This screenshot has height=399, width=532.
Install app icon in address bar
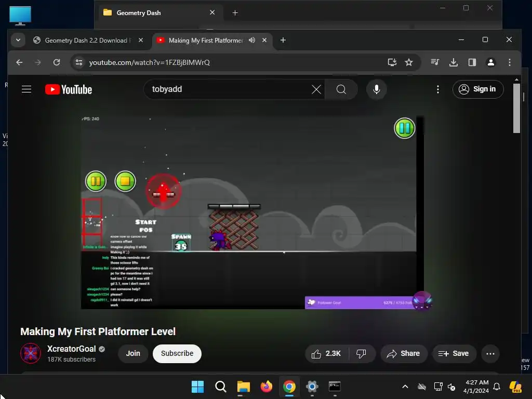click(x=392, y=62)
